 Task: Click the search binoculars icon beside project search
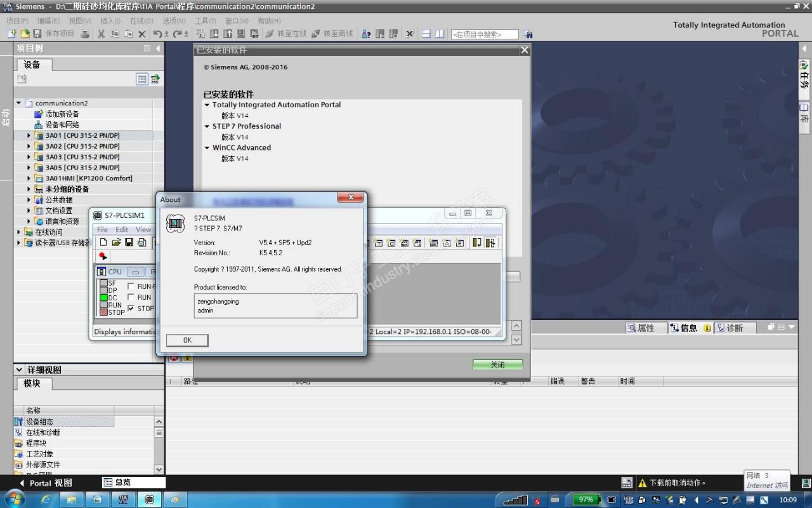[x=528, y=34]
